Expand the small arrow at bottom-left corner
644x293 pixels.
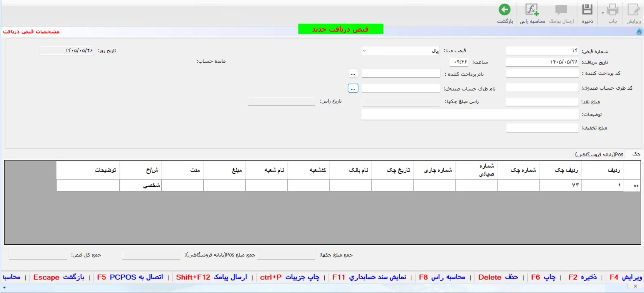pyautogui.click(x=4, y=288)
